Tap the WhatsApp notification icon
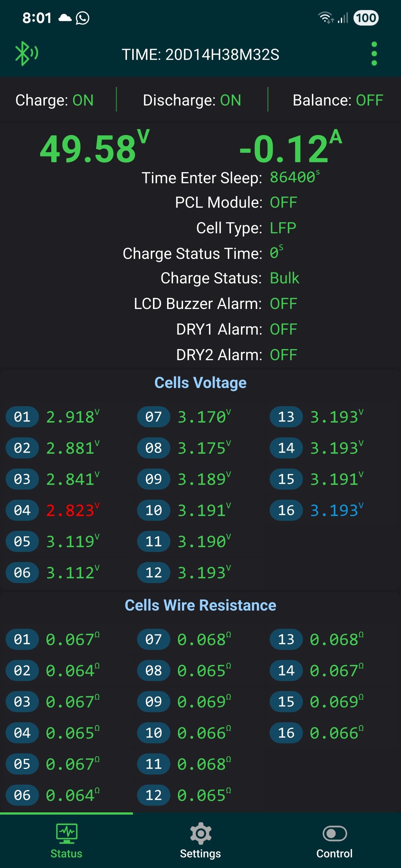Viewport: 401px width, 868px height. pos(82,18)
